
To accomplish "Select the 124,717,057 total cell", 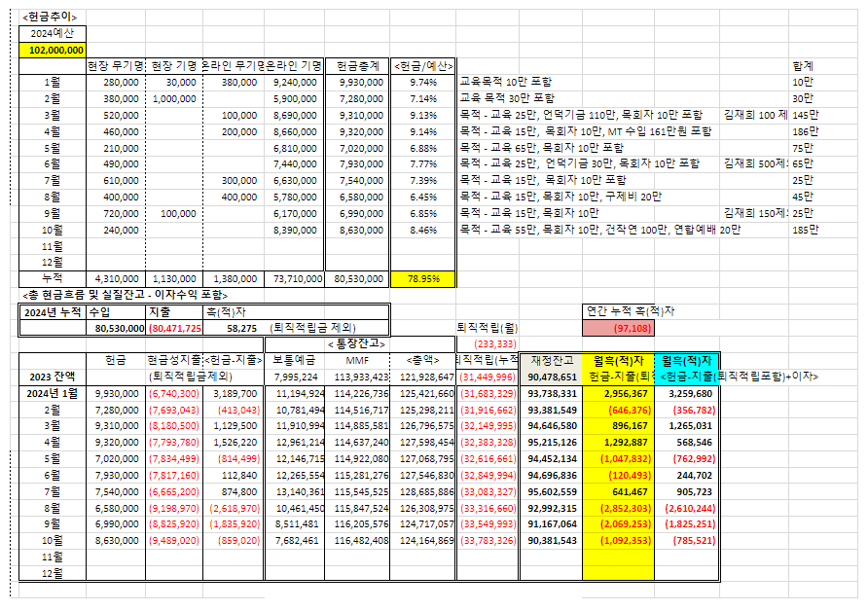I will tap(423, 524).
